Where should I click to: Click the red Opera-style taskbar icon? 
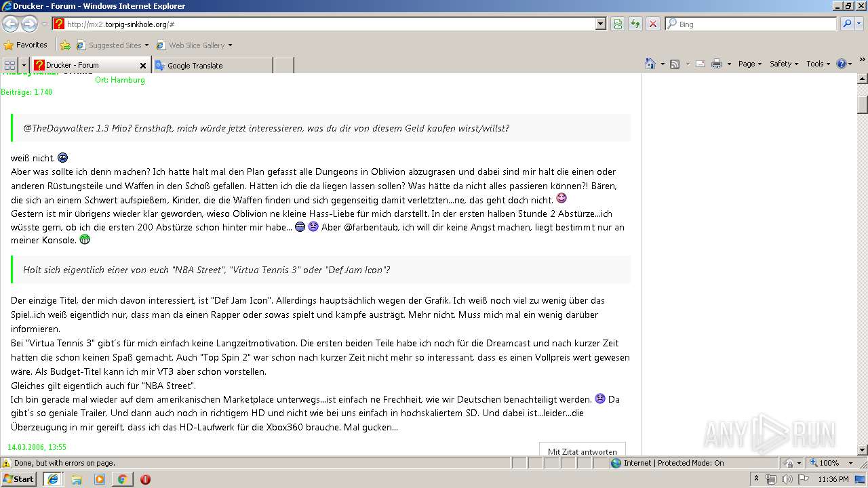145,479
